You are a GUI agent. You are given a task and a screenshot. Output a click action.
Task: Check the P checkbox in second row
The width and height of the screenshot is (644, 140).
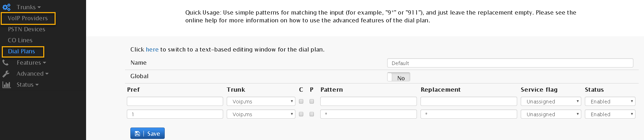(x=312, y=114)
